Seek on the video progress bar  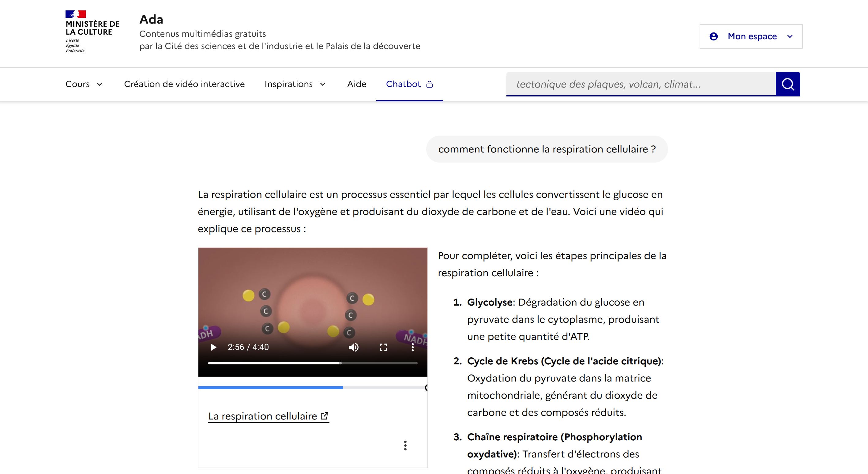[x=313, y=363]
